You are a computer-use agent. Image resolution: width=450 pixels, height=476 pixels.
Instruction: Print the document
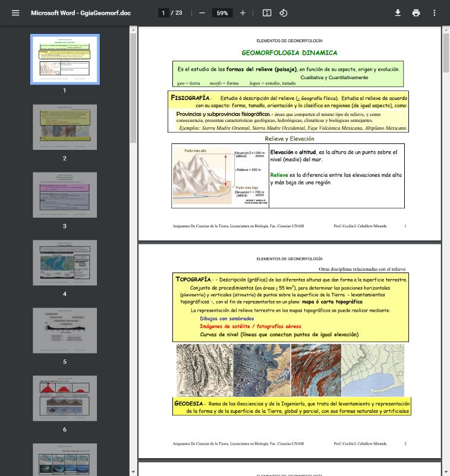point(416,13)
